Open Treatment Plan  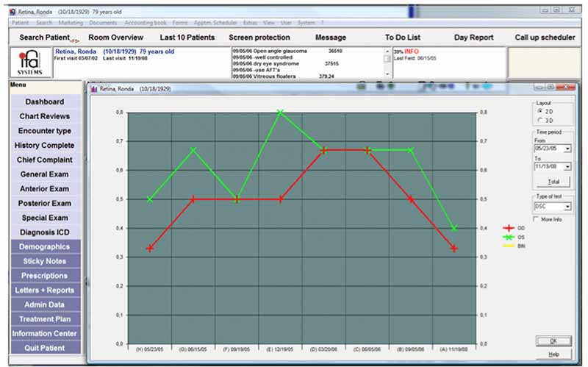pos(45,319)
